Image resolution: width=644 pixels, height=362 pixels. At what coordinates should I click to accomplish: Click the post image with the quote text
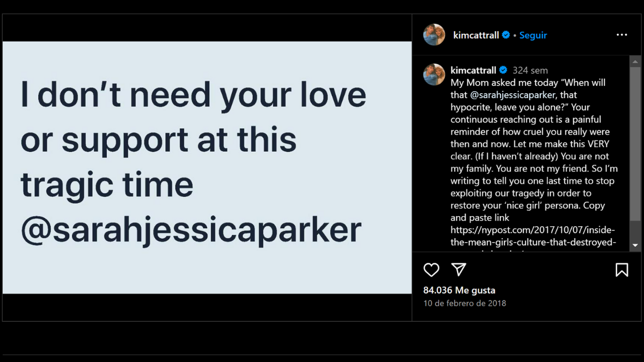click(x=207, y=167)
